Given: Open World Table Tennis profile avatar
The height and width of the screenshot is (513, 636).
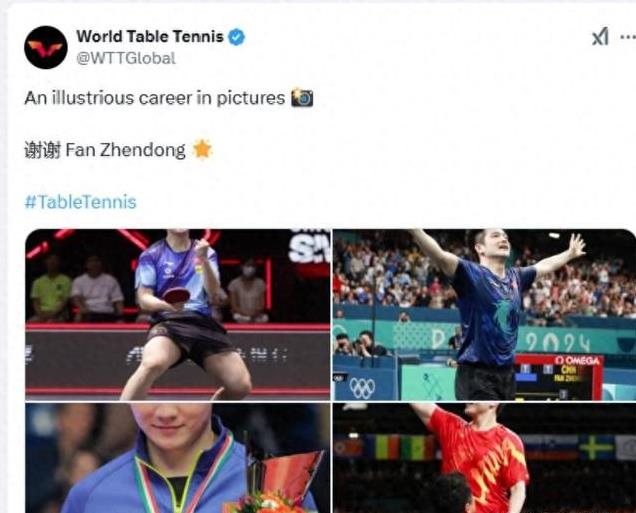Looking at the screenshot, I should pos(45,47).
